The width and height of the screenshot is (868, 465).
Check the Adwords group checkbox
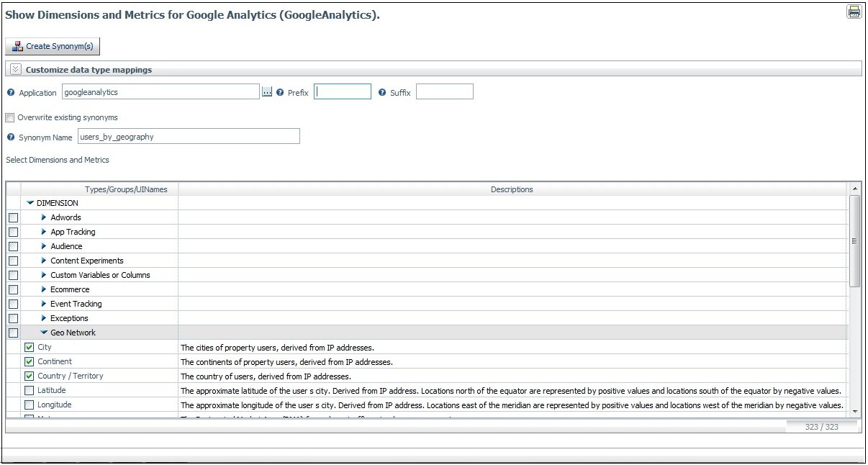pyautogui.click(x=13, y=217)
